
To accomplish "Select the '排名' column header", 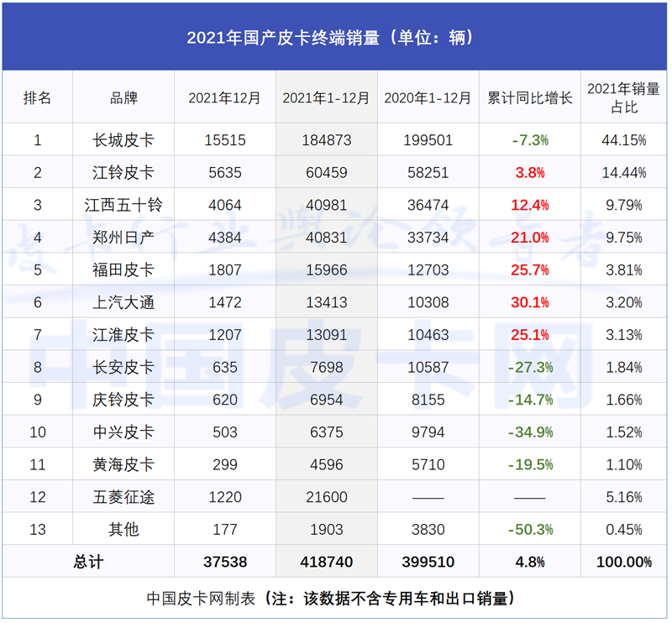I will [x=37, y=98].
